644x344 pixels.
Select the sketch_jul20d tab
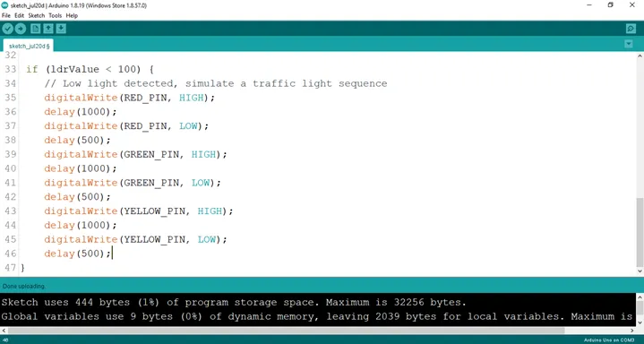(x=29, y=46)
